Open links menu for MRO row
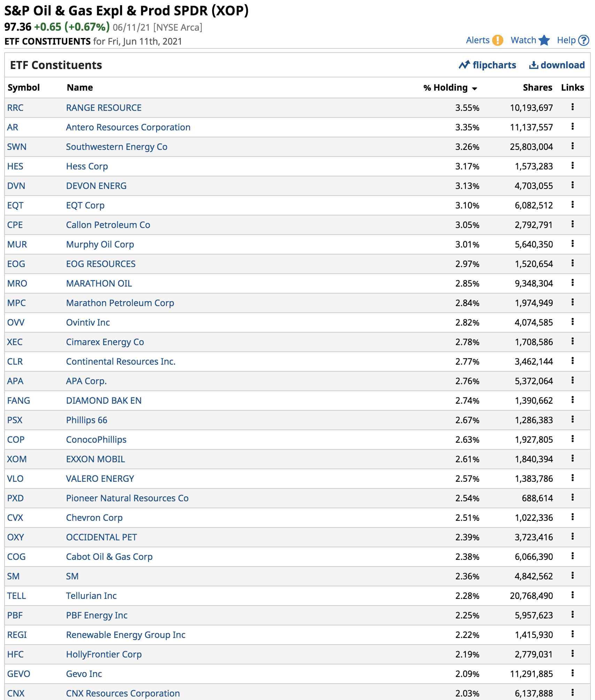 (572, 283)
